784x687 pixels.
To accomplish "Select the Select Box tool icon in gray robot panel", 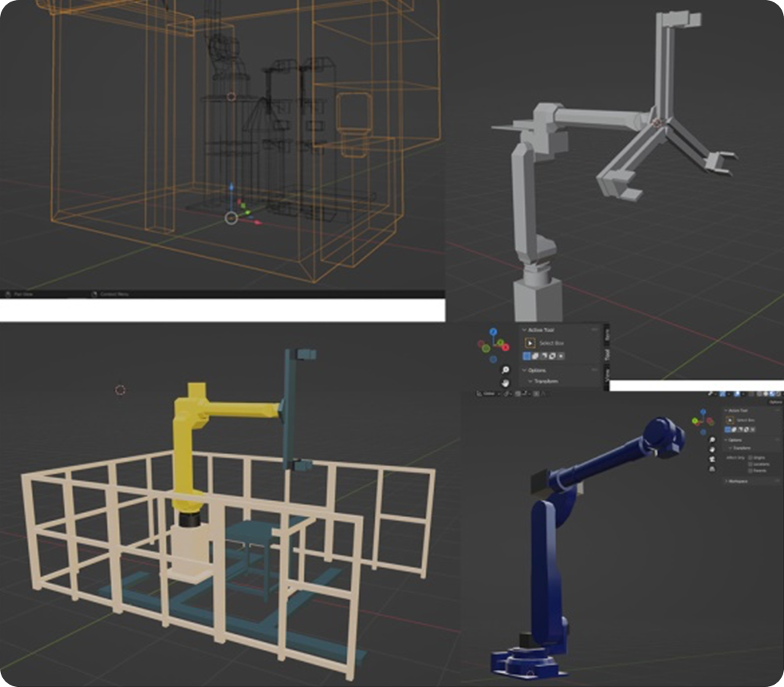I will (530, 343).
